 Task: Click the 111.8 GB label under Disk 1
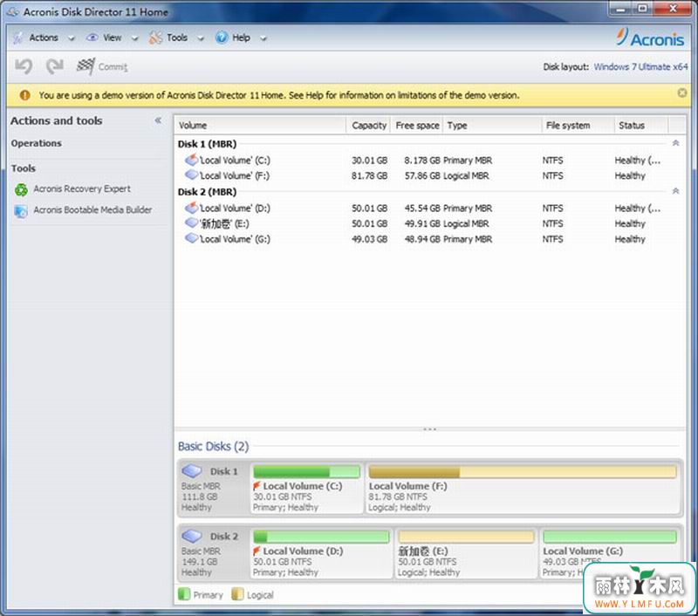tap(200, 496)
